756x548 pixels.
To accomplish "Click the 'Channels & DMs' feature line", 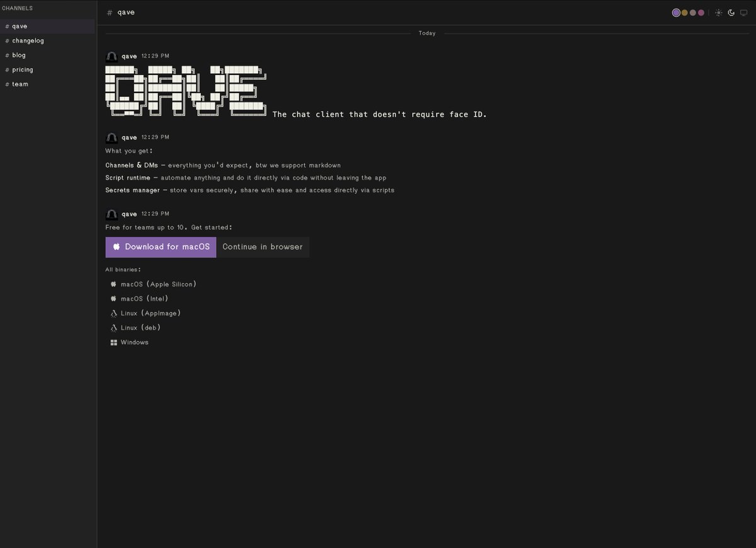I will 223,165.
